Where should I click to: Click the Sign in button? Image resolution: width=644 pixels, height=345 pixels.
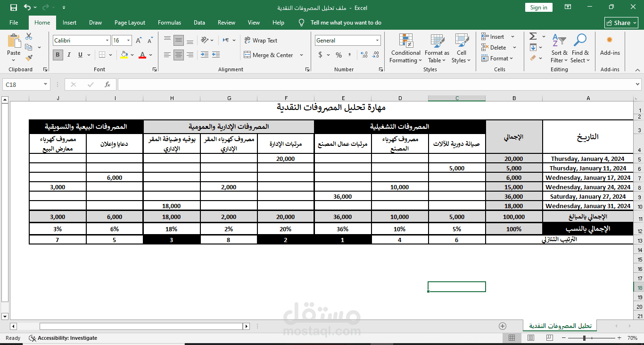click(538, 7)
